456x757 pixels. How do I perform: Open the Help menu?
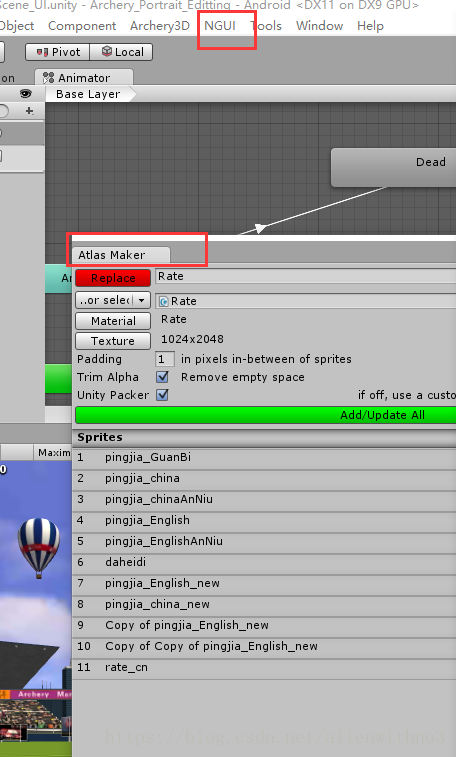pyautogui.click(x=370, y=26)
